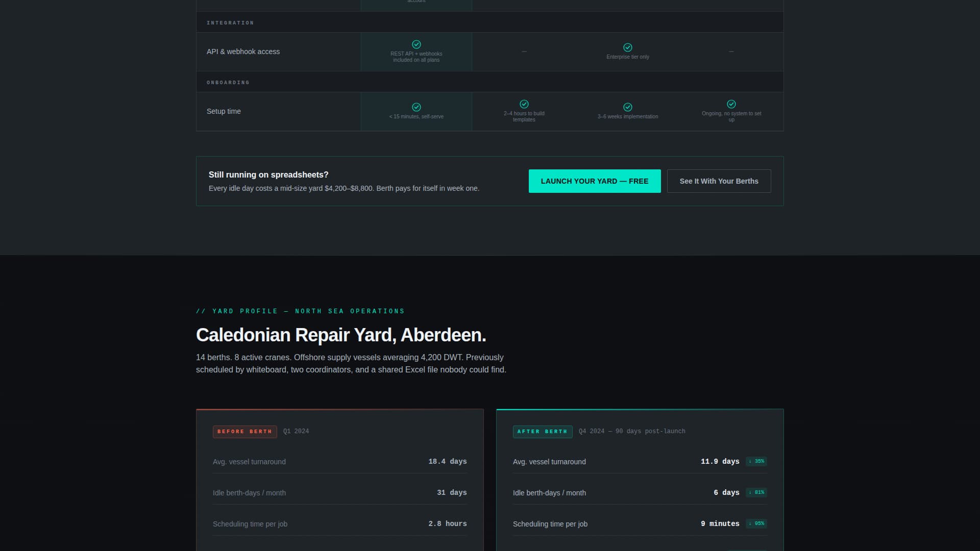Click 'Idle berth-days / month' in Before Berth card
This screenshot has width=980, height=551.
click(x=249, y=493)
